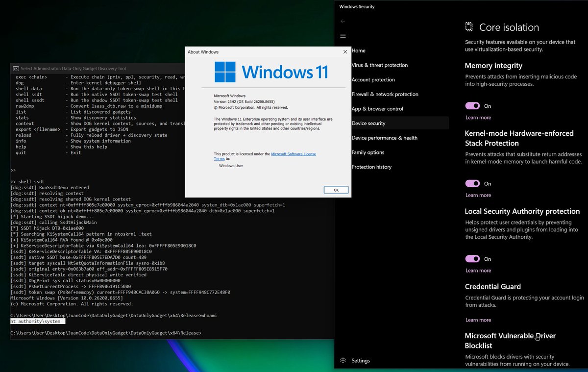This screenshot has width=588, height=372.
Task: Turn off the Memory integrity toggle
Action: coord(472,106)
